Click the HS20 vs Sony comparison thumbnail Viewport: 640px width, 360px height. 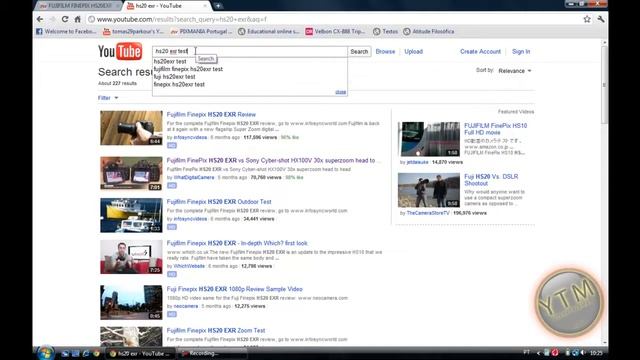pos(131,173)
